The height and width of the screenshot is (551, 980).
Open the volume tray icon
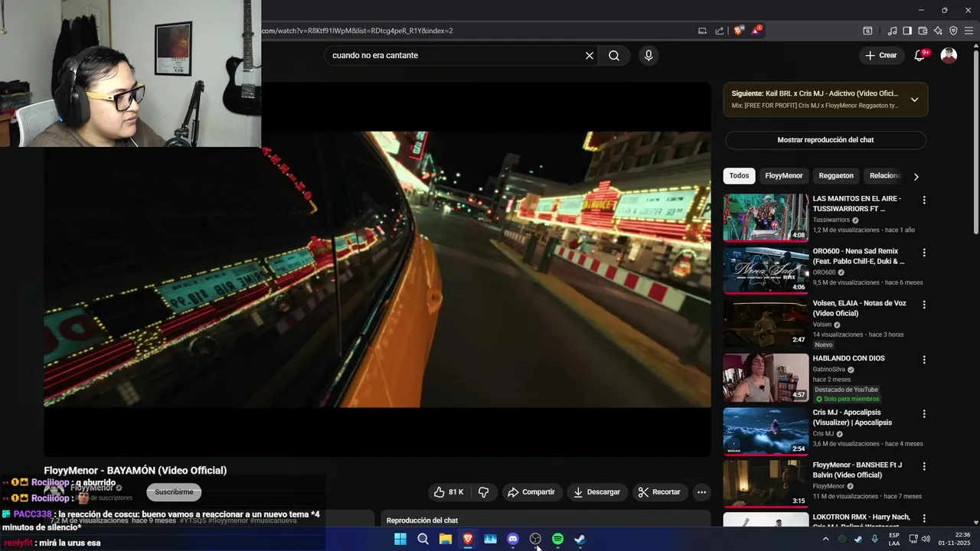click(x=926, y=539)
